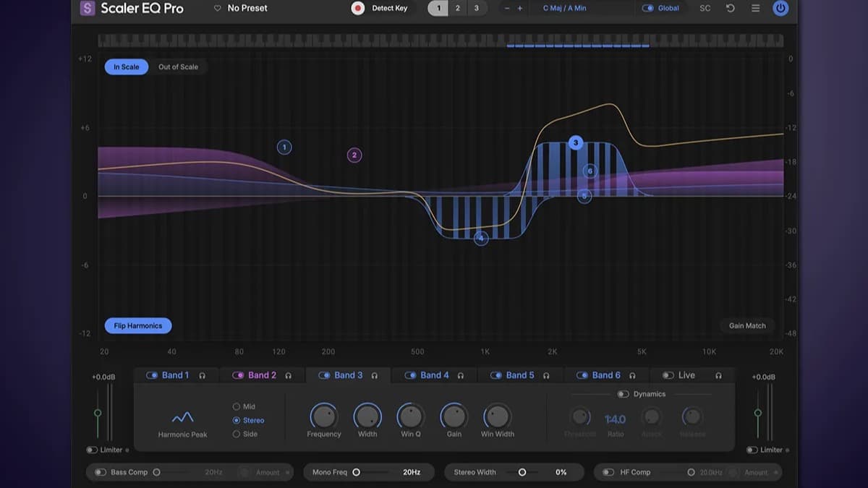This screenshot has width=868, height=488.
Task: Select band node 6 on the graph
Action: point(590,171)
